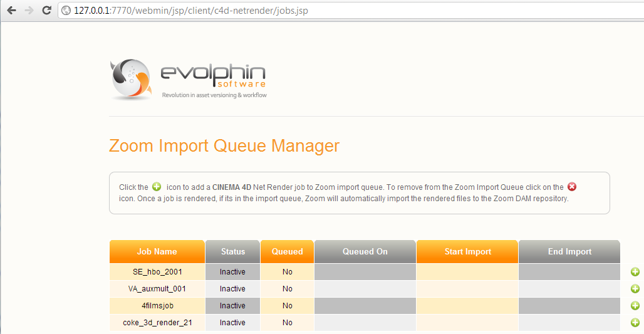Click Queued No value for VA_auxmult_001
This screenshot has width=644, height=334.
click(287, 289)
